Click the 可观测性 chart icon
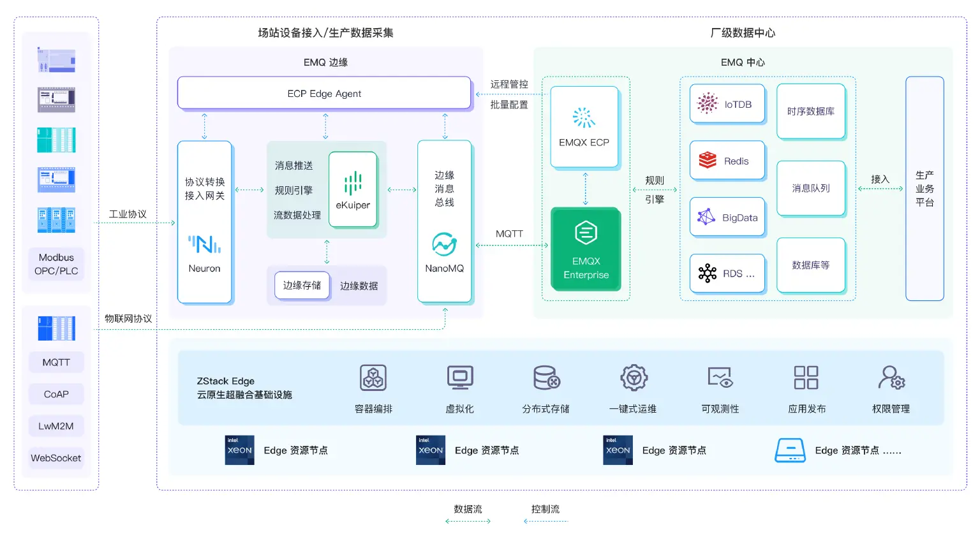The width and height of the screenshot is (980, 537). 720,378
